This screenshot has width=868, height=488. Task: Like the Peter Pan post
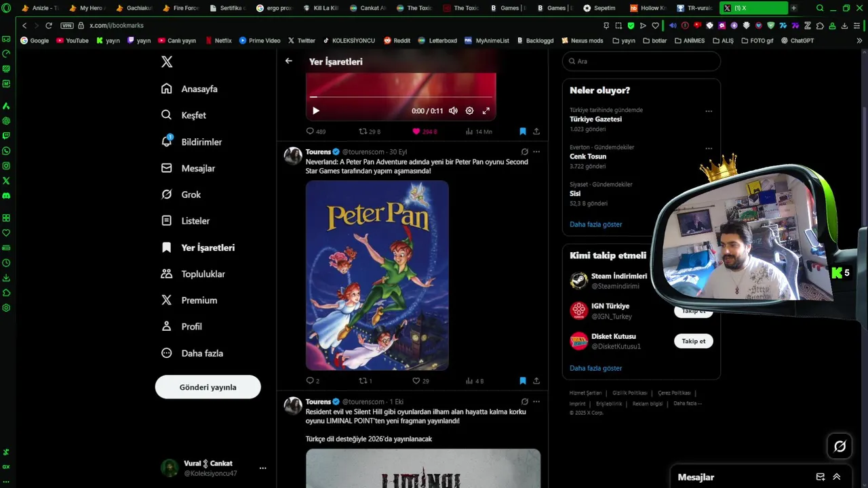(420, 381)
